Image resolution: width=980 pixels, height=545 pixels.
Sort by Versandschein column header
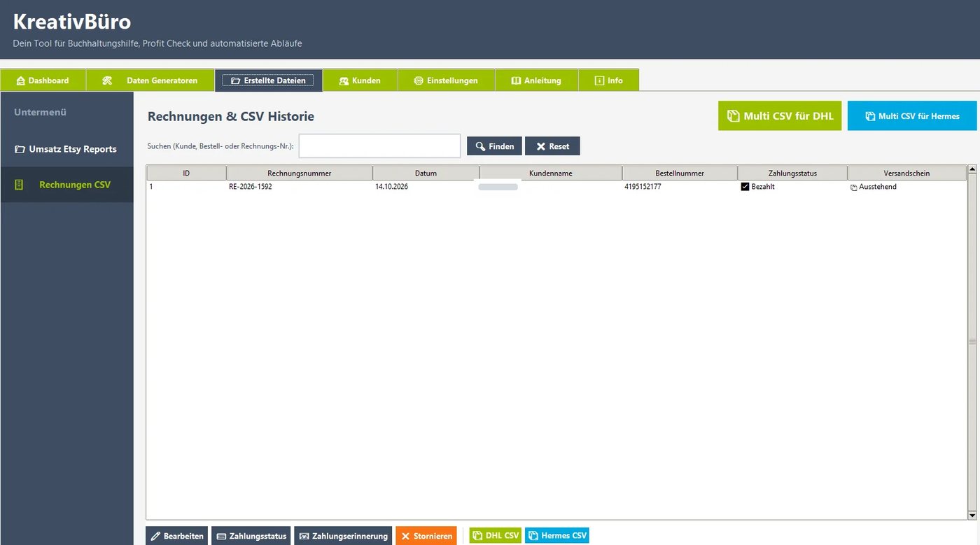[906, 173]
